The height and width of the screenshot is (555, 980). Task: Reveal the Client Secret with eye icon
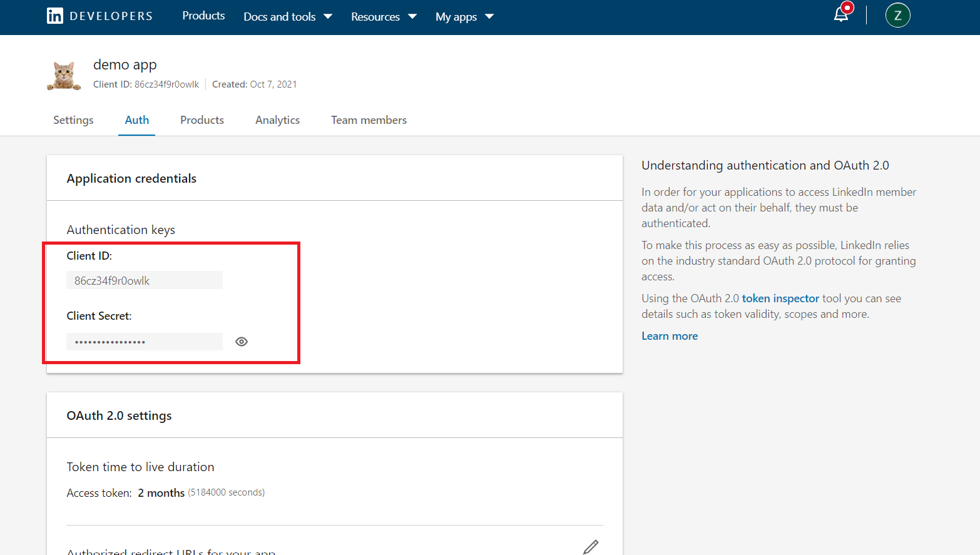[x=242, y=342]
